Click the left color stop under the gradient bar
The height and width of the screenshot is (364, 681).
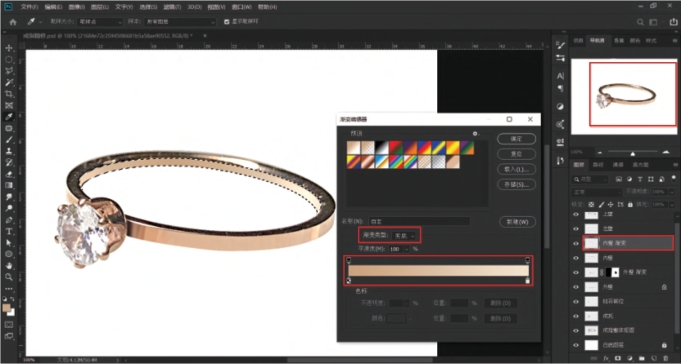(349, 281)
